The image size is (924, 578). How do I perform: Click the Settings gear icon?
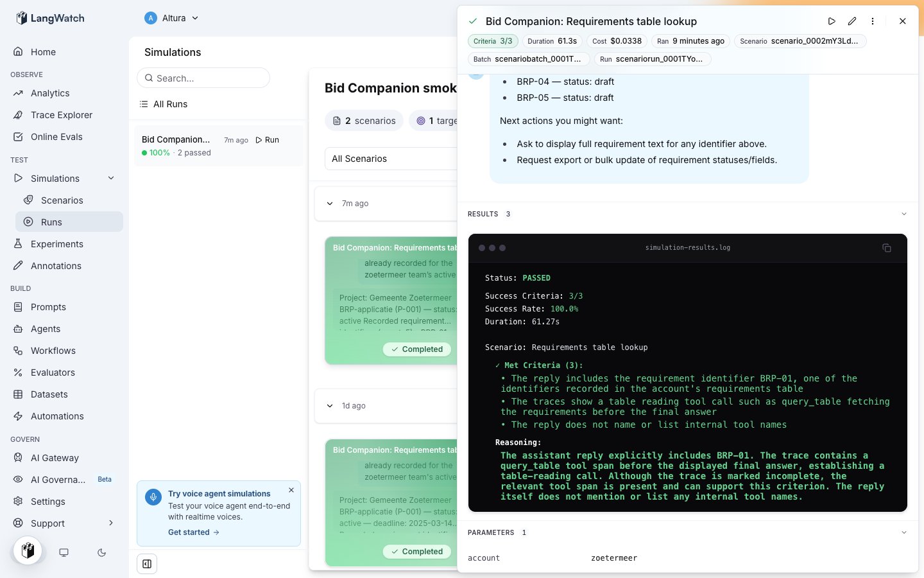pos(18,502)
